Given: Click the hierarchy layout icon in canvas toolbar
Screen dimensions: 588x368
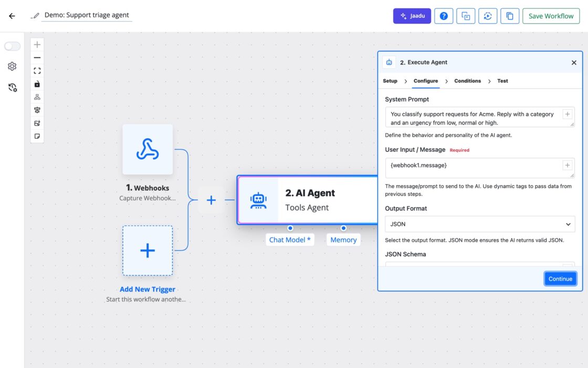Looking at the screenshot, I should pyautogui.click(x=37, y=97).
